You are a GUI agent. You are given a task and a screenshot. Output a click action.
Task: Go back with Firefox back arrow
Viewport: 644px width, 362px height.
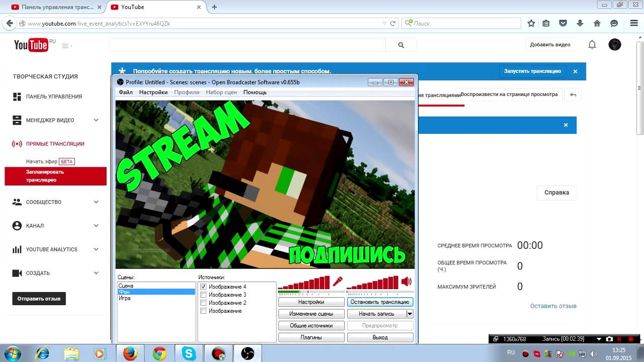[x=10, y=23]
